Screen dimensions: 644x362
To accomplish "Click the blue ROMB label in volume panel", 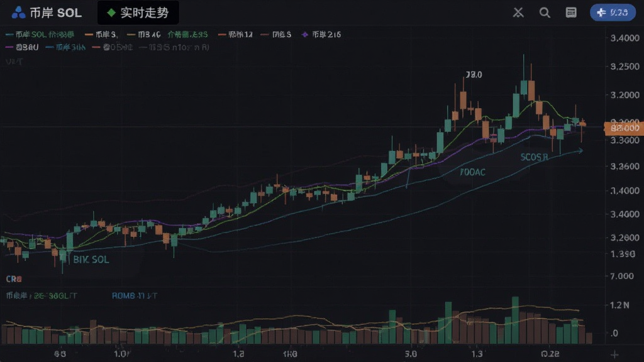I will point(135,295).
